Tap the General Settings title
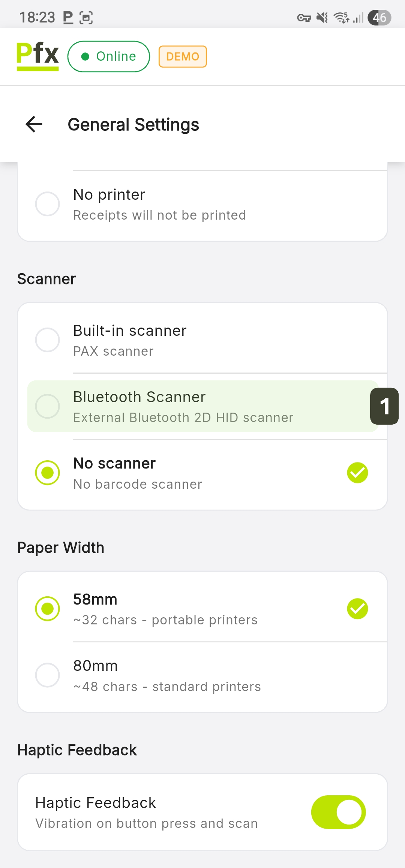 click(x=133, y=125)
